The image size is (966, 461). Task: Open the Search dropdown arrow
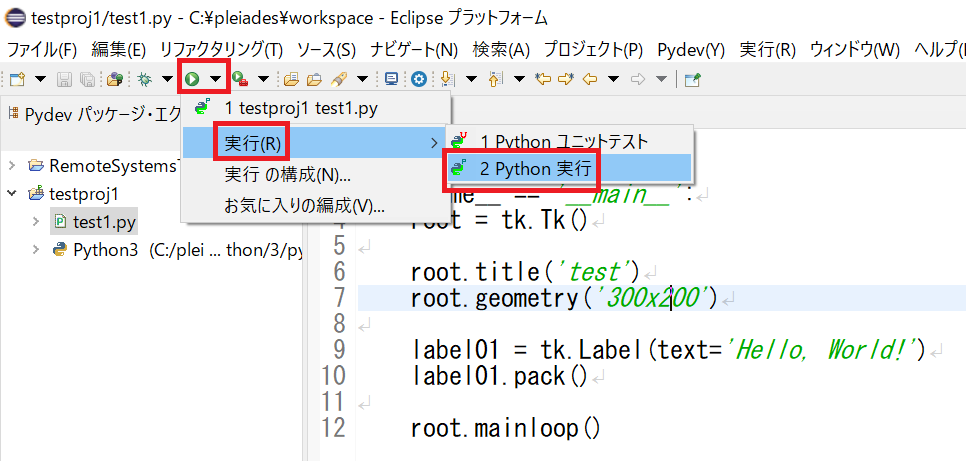click(363, 79)
